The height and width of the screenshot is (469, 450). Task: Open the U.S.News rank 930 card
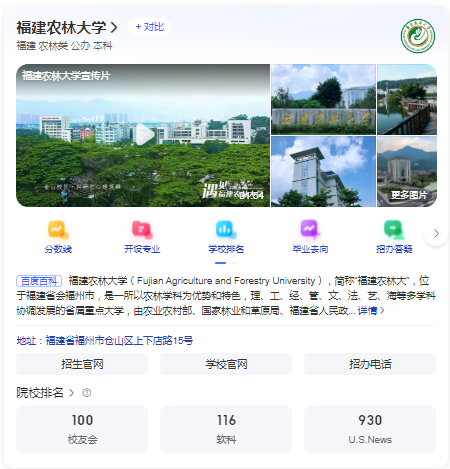(370, 429)
